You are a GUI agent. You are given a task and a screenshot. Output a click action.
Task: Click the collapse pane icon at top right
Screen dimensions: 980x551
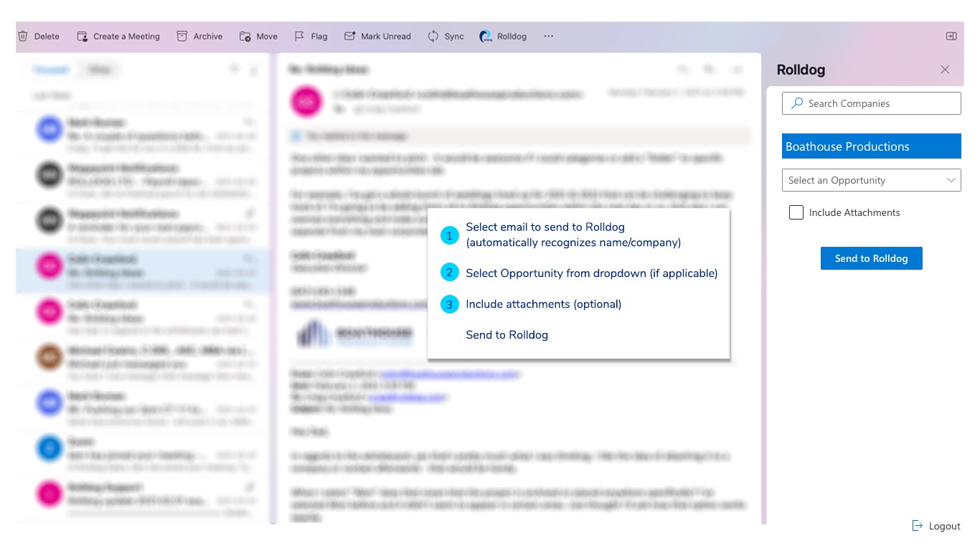click(x=951, y=36)
